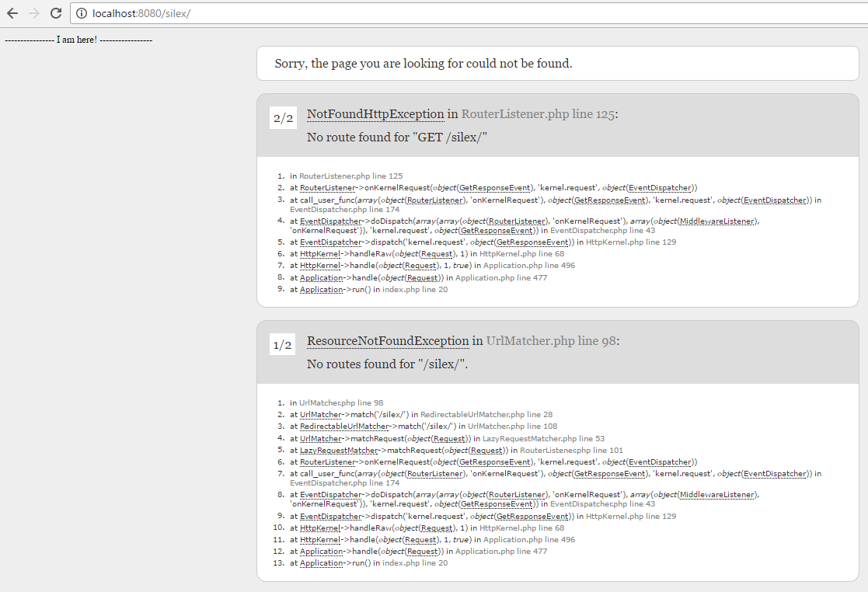This screenshot has height=592, width=868.
Task: Click 'EventDispatcher.php line 43' in second trace
Action: coord(603,504)
